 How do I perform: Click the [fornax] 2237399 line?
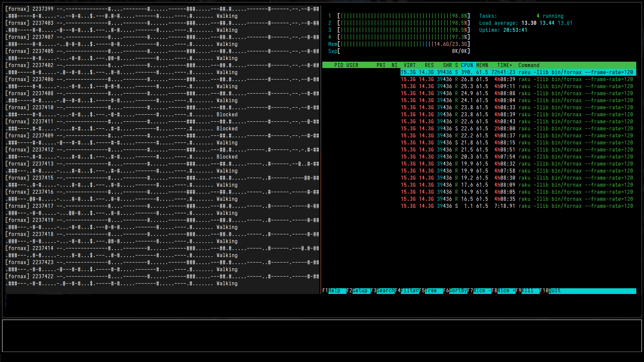click(x=162, y=9)
